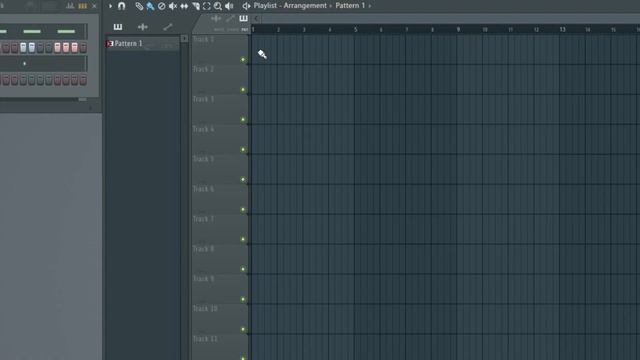Expand the arrow after Pattern 1 title

pos(370,6)
